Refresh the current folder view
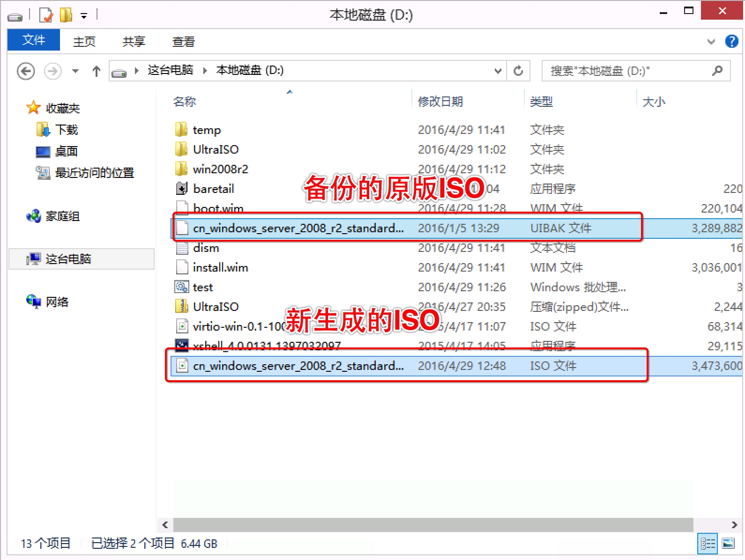Screen dimensions: 745x560 tap(518, 71)
